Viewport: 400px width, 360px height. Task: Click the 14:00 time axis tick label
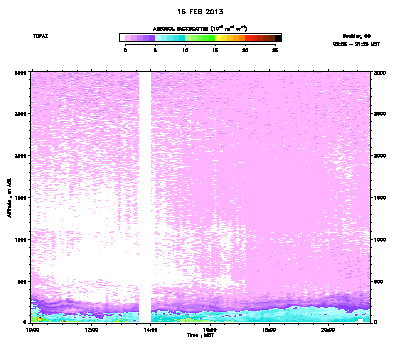(151, 330)
